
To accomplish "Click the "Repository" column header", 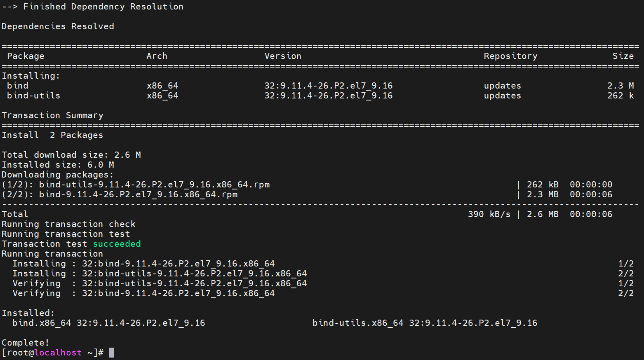I will click(x=510, y=56).
